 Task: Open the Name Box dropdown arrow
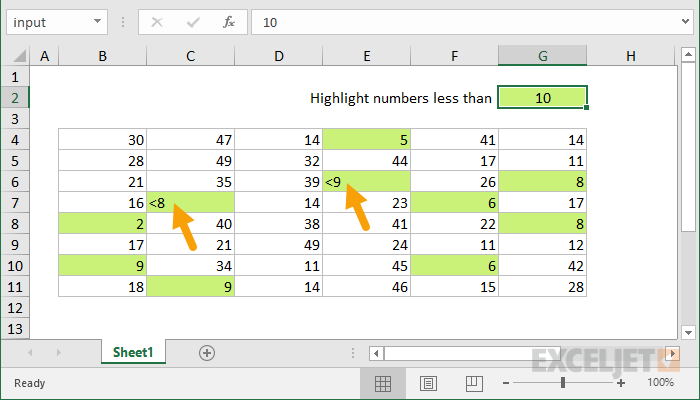[97, 21]
